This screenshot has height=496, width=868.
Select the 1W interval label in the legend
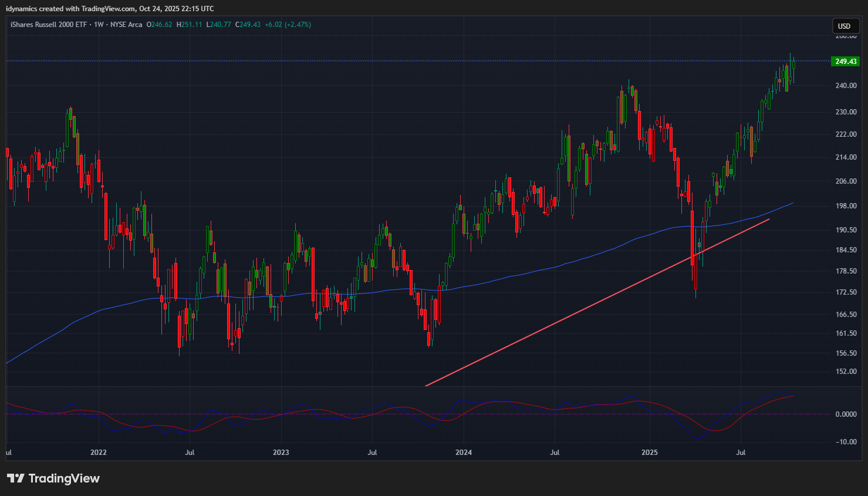click(x=99, y=25)
